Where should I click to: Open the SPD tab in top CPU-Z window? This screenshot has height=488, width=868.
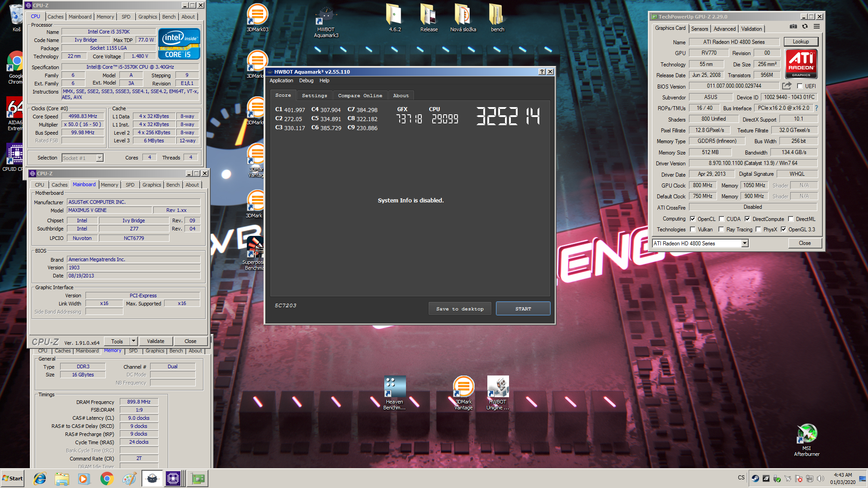(x=126, y=17)
